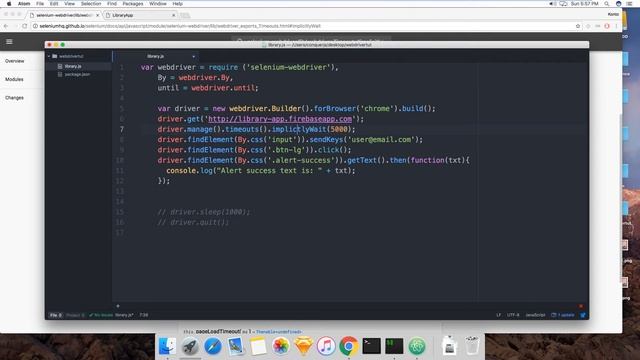Open the Mail stamp icon in dock
Screen dimensions: 640x360
click(x=236, y=346)
